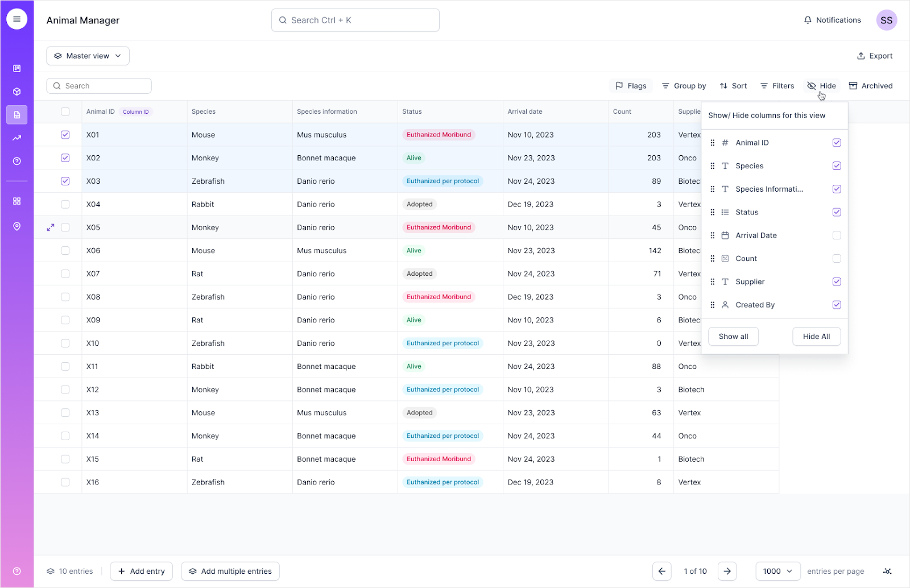Viewport: 910px width, 588px height.
Task: Focus the top Search Ctrl + K field
Action: coord(355,20)
